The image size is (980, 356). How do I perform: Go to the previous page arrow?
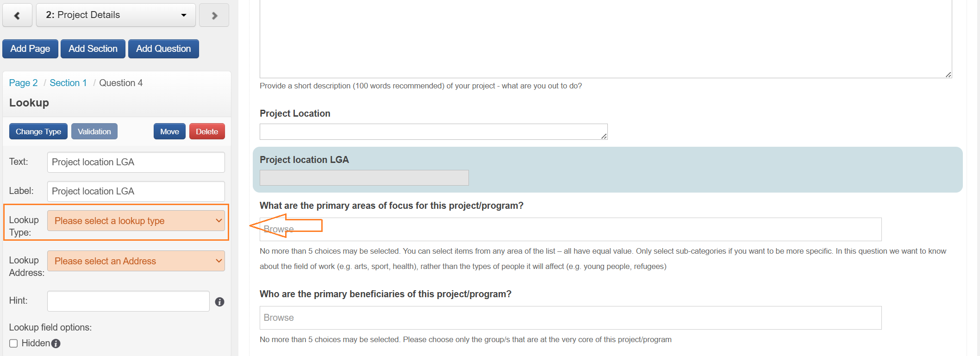coord(17,15)
